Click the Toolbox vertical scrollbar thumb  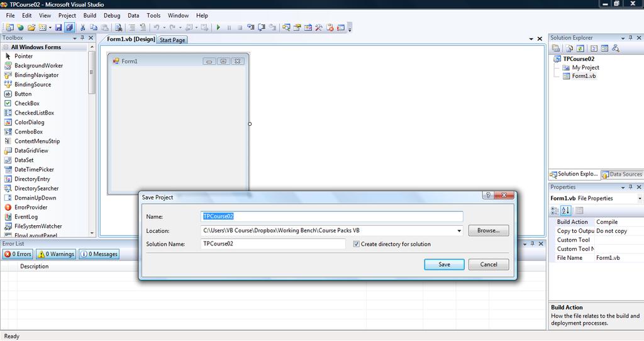click(x=92, y=72)
